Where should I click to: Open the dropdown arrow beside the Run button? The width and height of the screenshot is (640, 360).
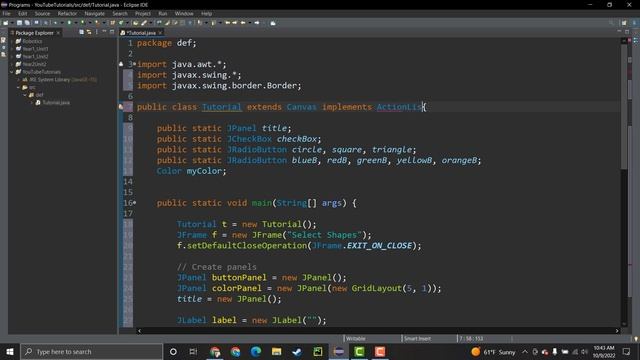[76, 23]
